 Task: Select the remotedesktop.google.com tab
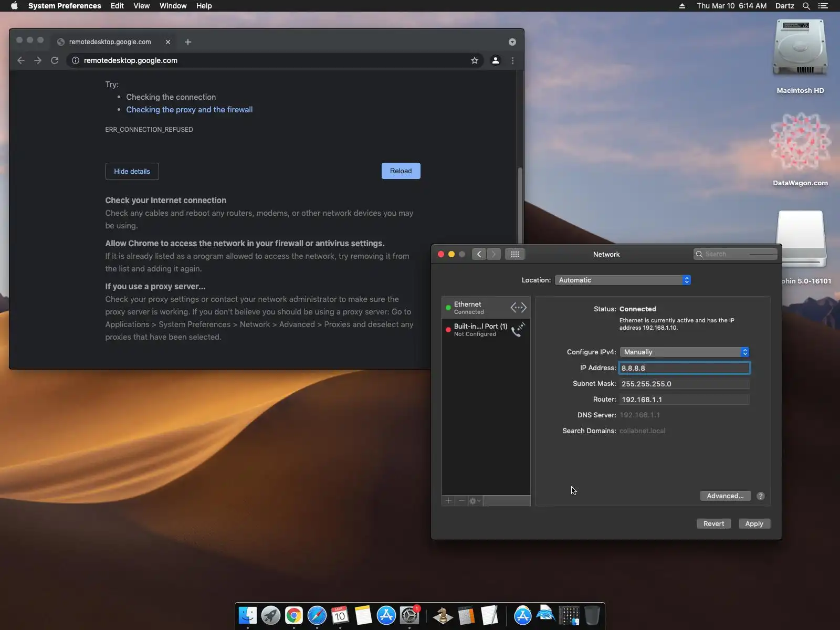click(110, 42)
